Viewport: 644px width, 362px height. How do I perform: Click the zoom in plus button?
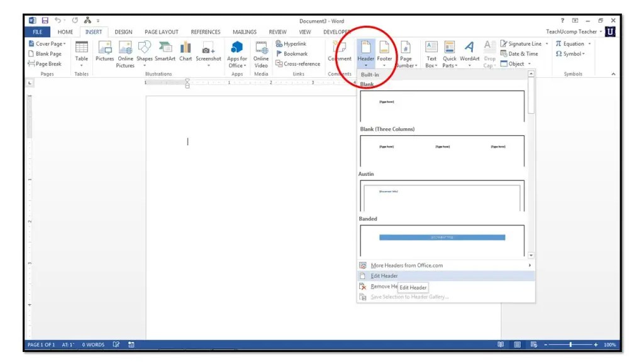[x=596, y=345]
